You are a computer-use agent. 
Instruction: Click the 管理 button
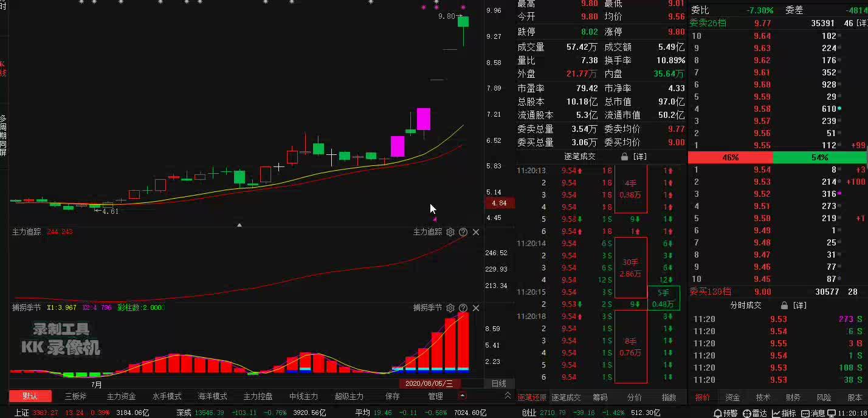coord(435,396)
